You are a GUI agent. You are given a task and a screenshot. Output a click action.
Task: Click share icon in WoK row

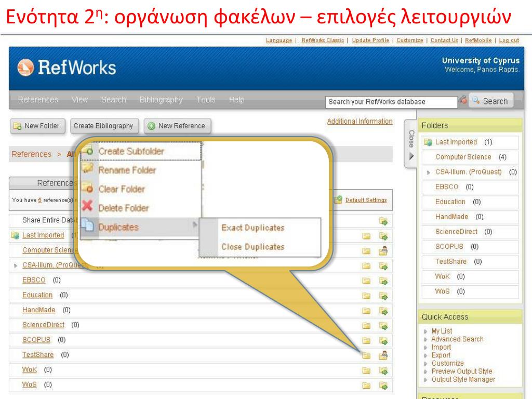[x=383, y=370]
